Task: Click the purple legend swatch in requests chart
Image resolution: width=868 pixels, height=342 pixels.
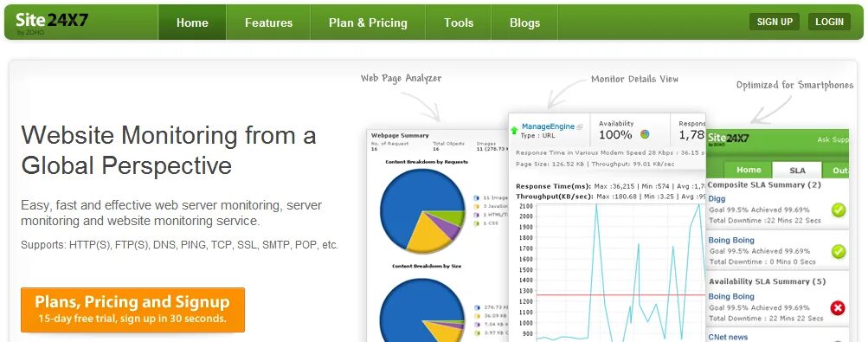Action: (476, 215)
